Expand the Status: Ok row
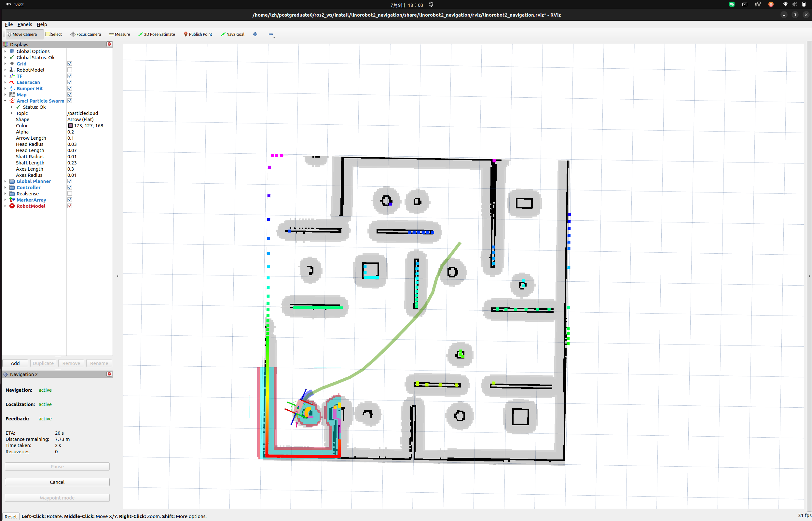 pos(11,107)
